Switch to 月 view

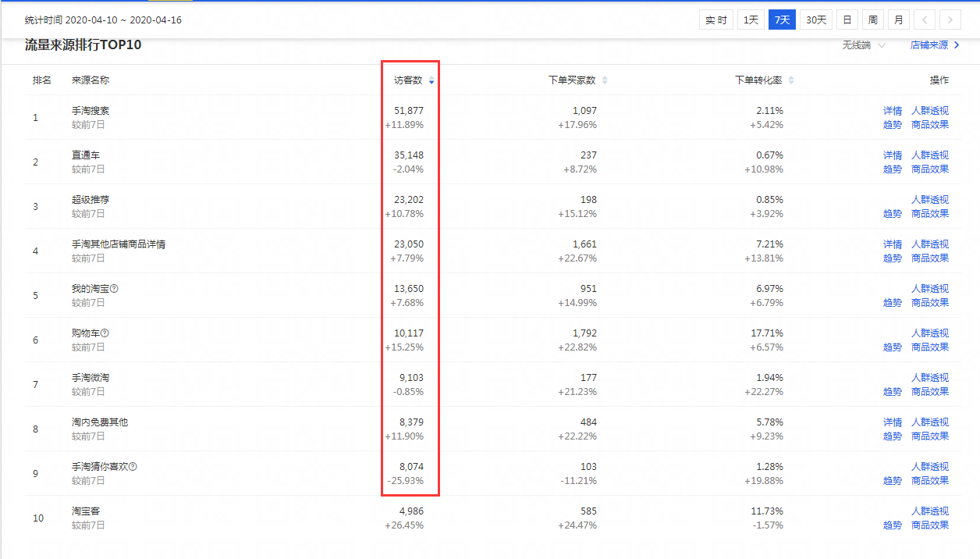pos(899,20)
